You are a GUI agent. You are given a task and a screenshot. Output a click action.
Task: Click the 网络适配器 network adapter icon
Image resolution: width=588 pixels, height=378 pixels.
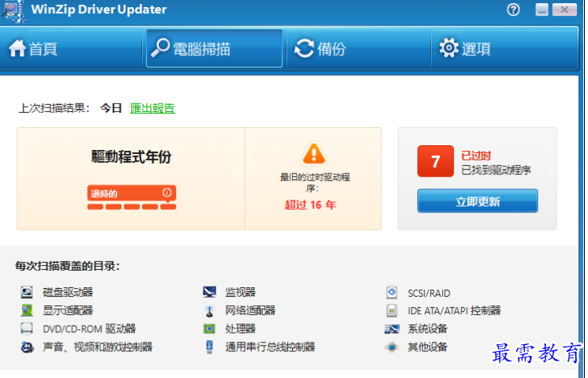(209, 310)
